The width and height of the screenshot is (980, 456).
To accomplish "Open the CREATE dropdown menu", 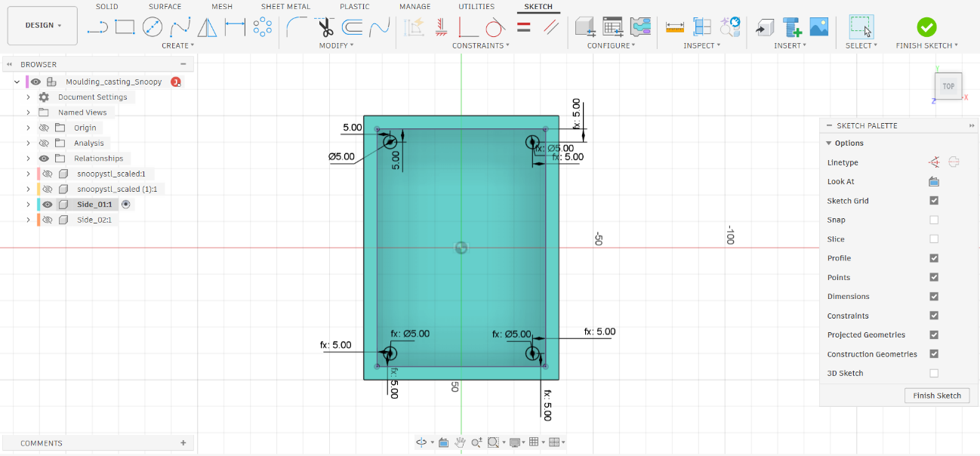I will 177,45.
